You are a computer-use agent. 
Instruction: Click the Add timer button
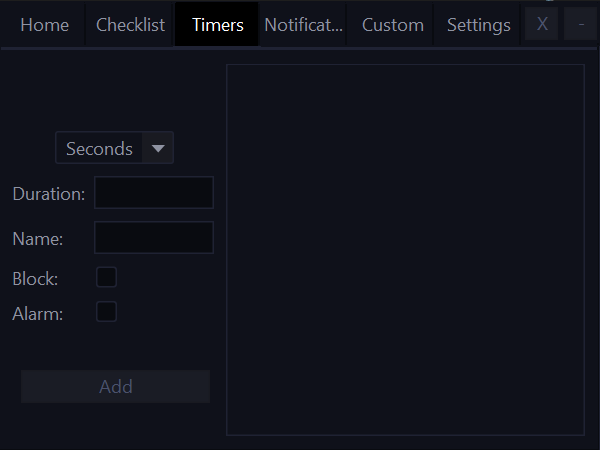pyautogui.click(x=116, y=386)
